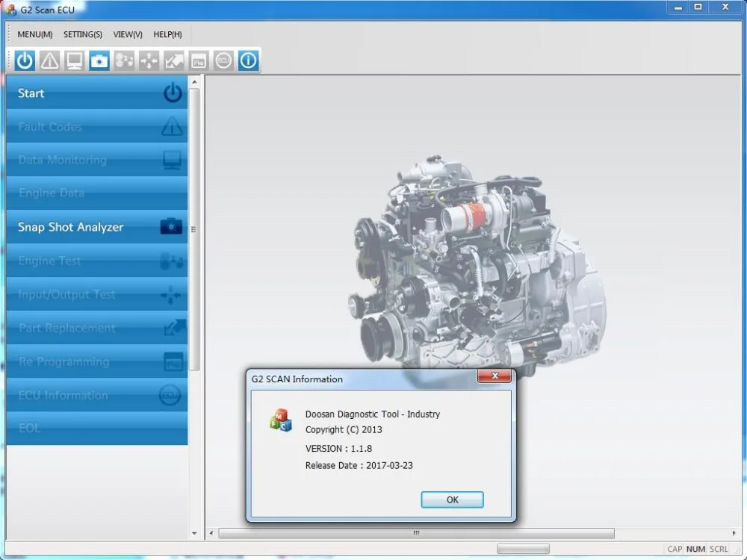Click the EOL sidebar entry

(97, 428)
